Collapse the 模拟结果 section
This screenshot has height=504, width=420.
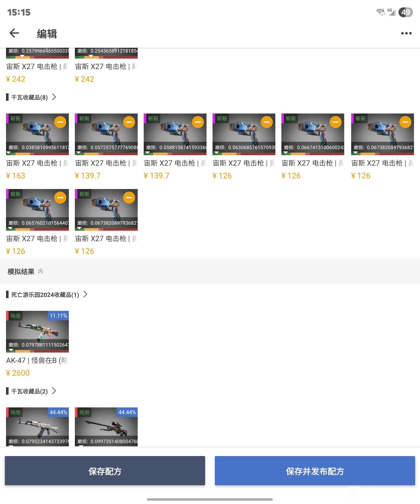point(41,271)
